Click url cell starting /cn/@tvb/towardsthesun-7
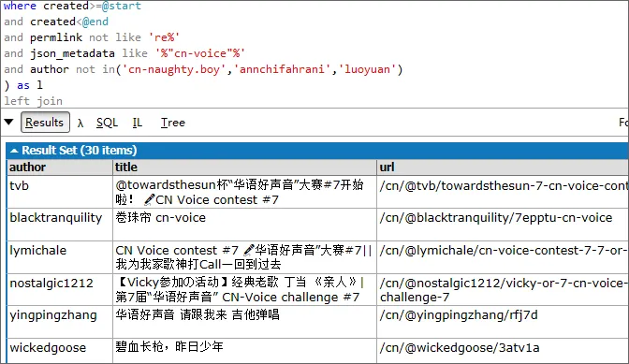Viewport: 629px width, 364px height. click(x=503, y=192)
